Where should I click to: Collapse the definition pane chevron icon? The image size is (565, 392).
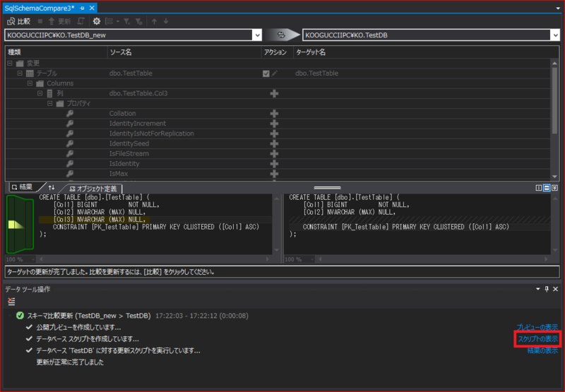coord(554,188)
